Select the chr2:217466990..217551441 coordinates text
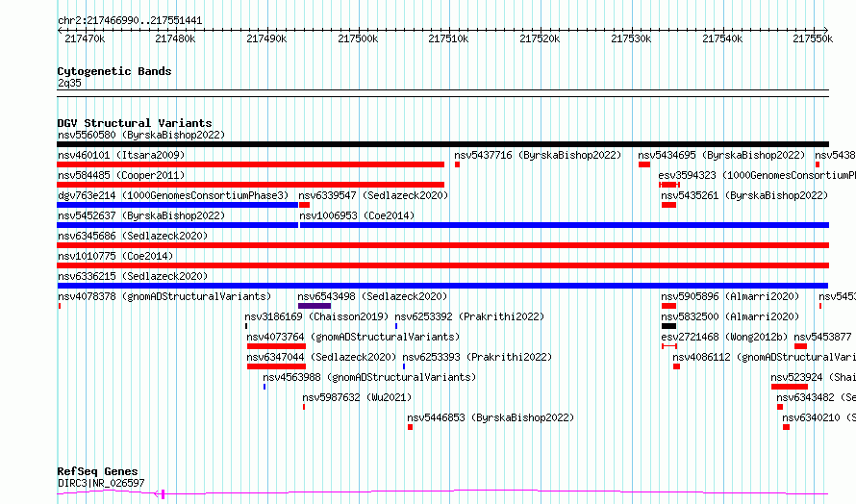Screen dimensions: 856x504 pyautogui.click(x=130, y=21)
